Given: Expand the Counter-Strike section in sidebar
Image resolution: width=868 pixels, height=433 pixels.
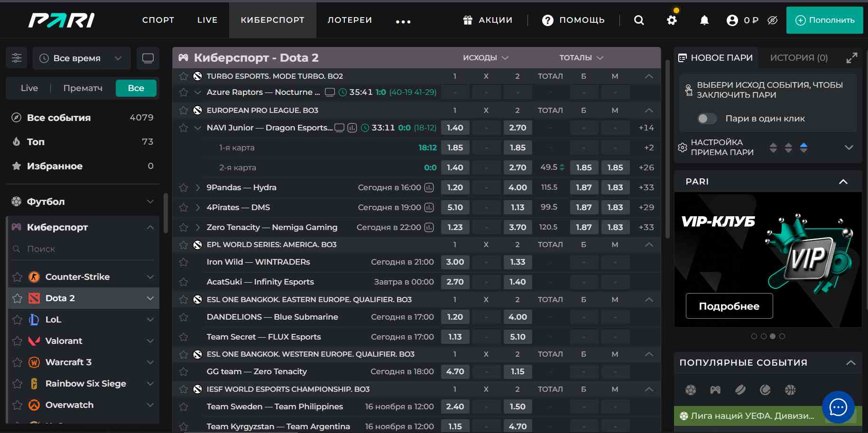Looking at the screenshot, I should (x=150, y=277).
